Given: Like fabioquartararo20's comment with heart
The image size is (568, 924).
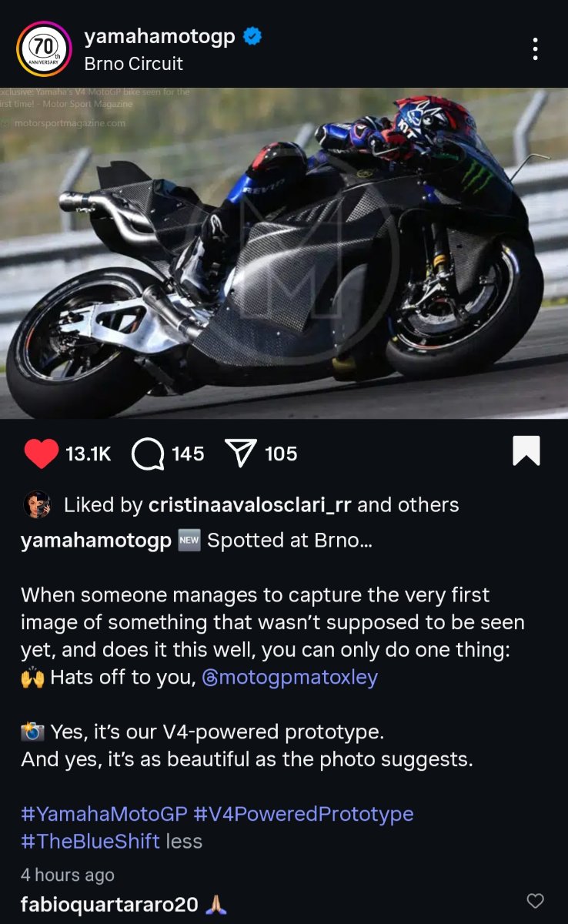Looking at the screenshot, I should [535, 901].
